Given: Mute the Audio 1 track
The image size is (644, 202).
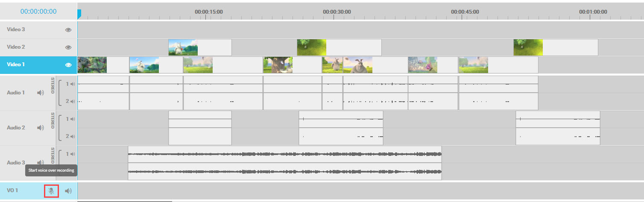Looking at the screenshot, I should 41,93.
